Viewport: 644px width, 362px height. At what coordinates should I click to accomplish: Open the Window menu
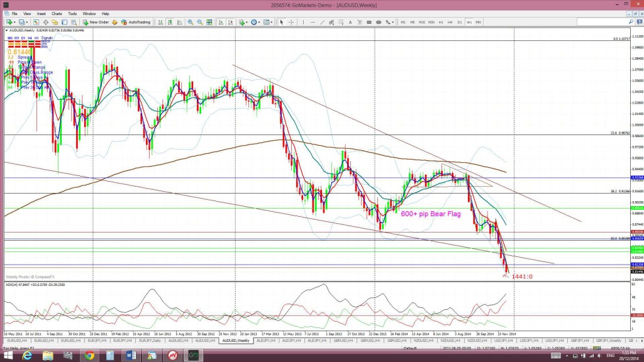pyautogui.click(x=89, y=14)
